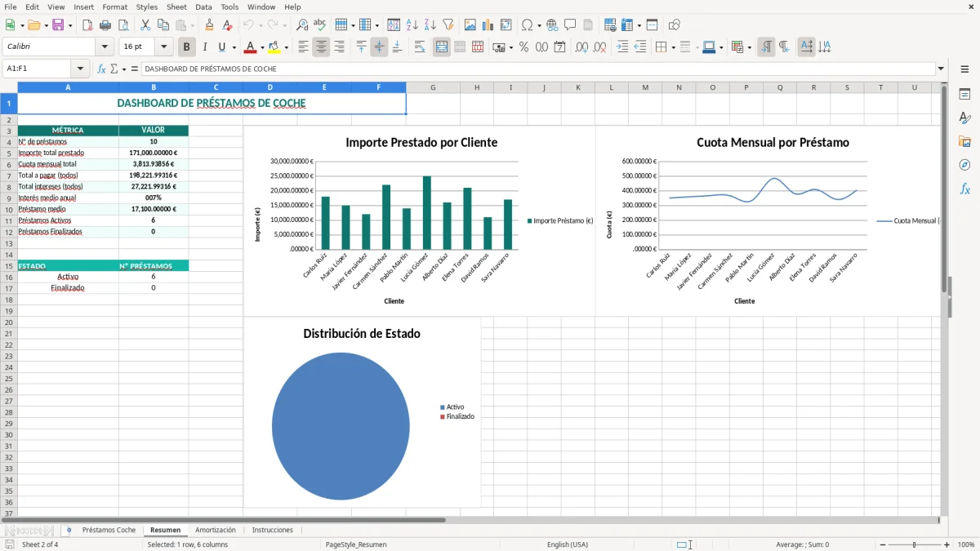Open the font size dropdown
The width and height of the screenshot is (980, 551).
click(163, 47)
